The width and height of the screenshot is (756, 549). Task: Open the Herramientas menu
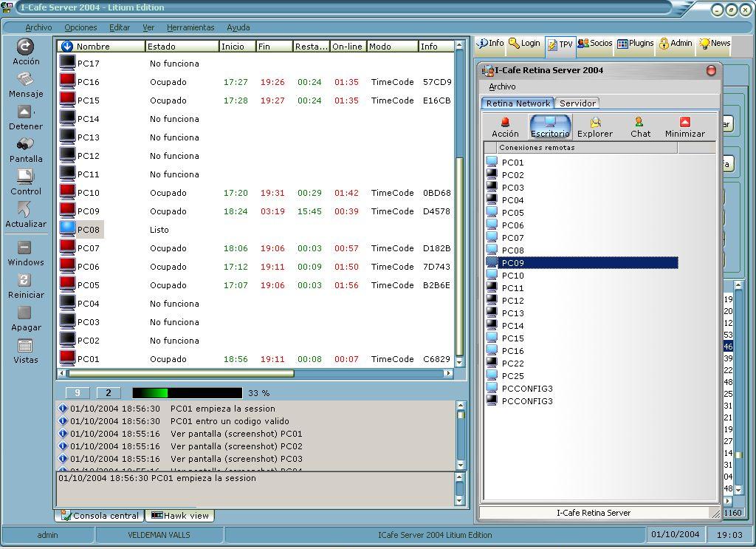190,27
